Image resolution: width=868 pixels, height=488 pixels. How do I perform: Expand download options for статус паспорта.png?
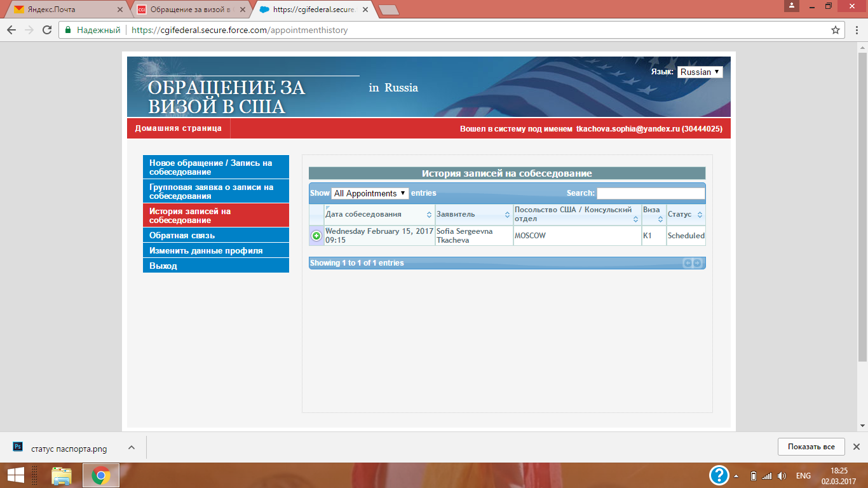[x=132, y=447]
